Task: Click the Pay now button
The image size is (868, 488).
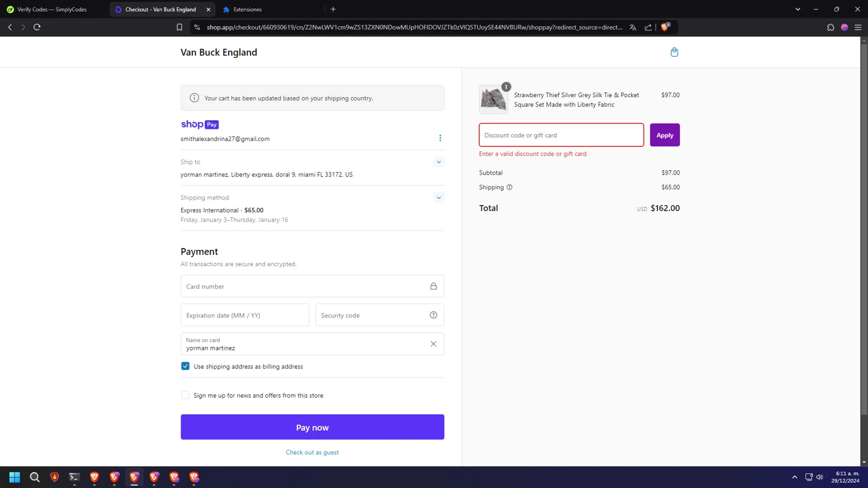Action: [x=312, y=427]
